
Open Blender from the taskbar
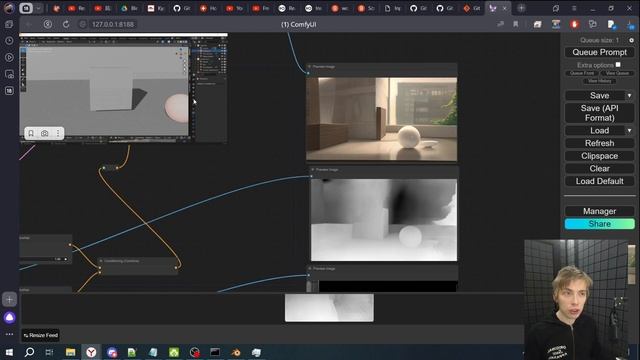click(236, 352)
